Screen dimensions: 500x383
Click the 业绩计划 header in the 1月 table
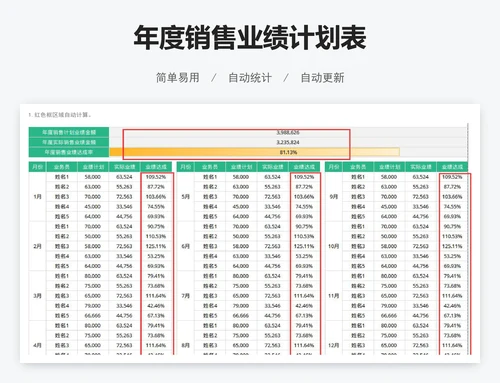(x=93, y=167)
